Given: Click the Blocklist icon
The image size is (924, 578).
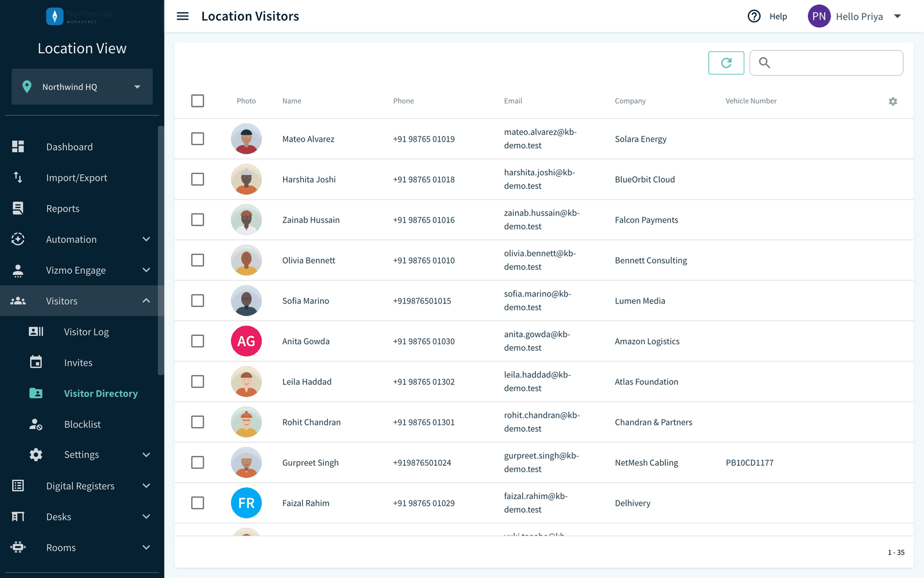Looking at the screenshot, I should tap(36, 424).
